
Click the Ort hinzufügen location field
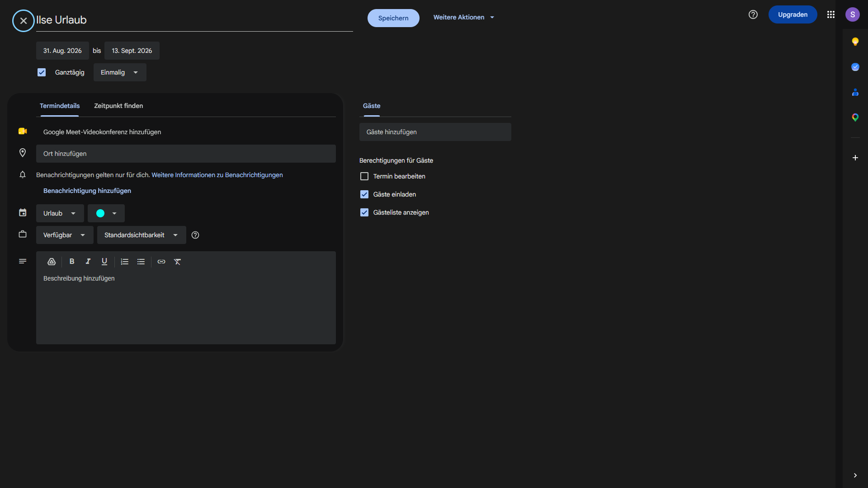click(x=186, y=154)
